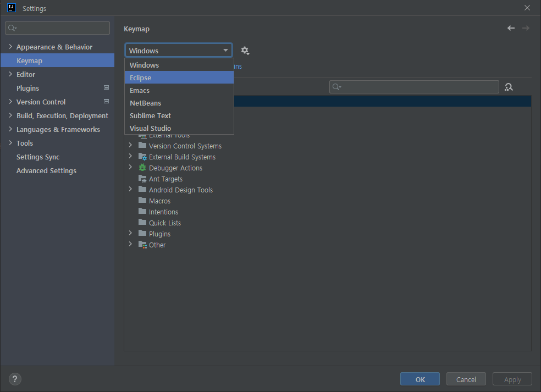Expand the Tools settings section
Screen dimensions: 541x392
pyautogui.click(x=10, y=143)
